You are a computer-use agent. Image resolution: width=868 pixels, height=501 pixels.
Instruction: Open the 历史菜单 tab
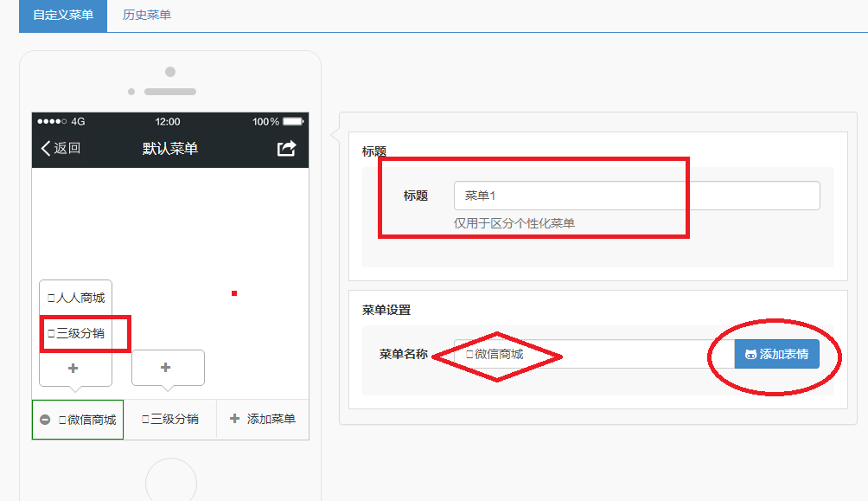[147, 16]
